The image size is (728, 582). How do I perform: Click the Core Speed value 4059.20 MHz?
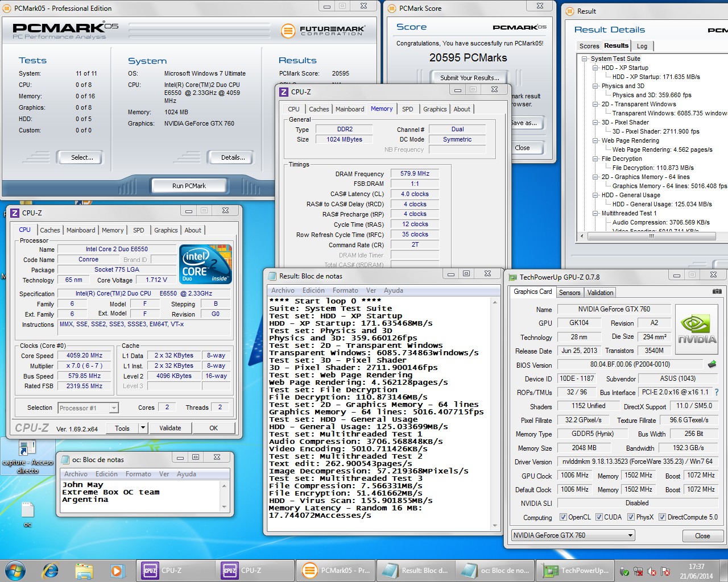click(x=84, y=355)
